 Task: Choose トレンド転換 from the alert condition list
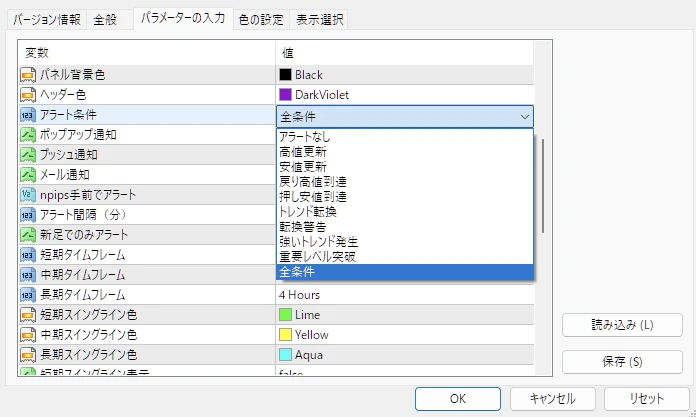308,212
